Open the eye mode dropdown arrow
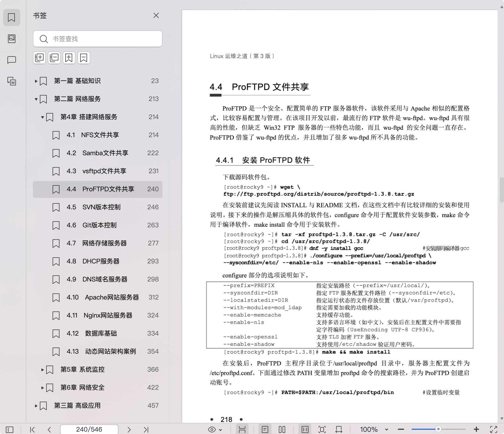The width and height of the screenshot is (504, 434). pyautogui.click(x=220, y=430)
